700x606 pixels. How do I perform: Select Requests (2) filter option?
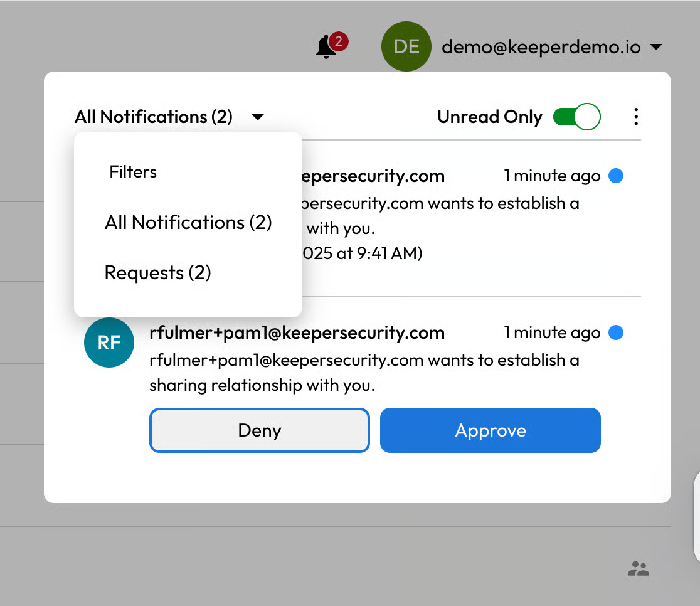tap(158, 273)
